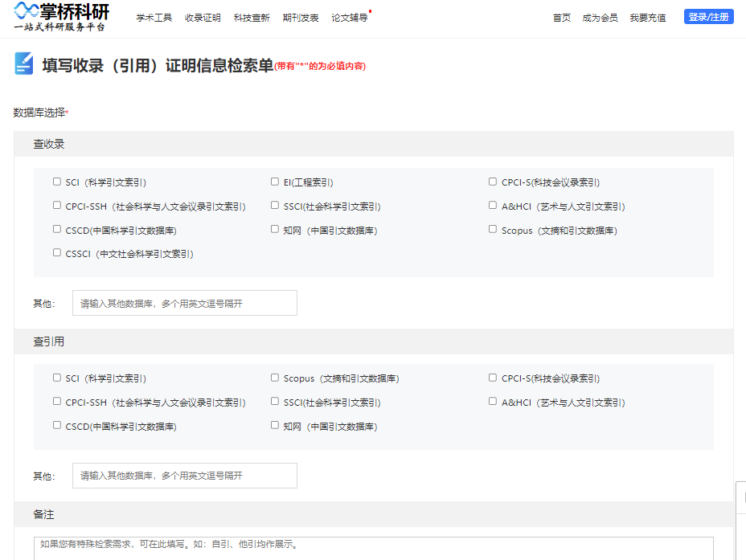Check SSCI under 查引用
Screen dimensions: 746x560
pyautogui.click(x=274, y=401)
